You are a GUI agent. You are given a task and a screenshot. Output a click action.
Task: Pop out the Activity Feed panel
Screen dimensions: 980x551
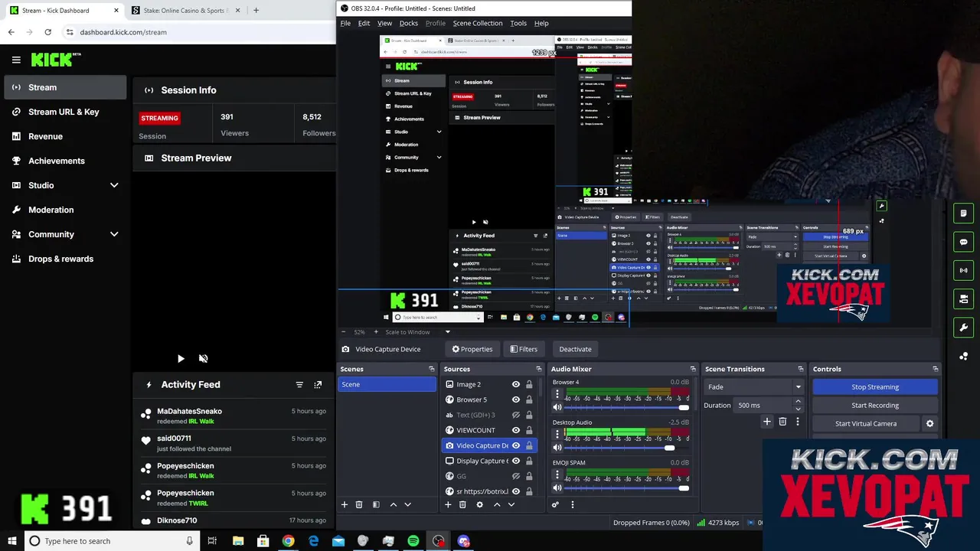[318, 385]
